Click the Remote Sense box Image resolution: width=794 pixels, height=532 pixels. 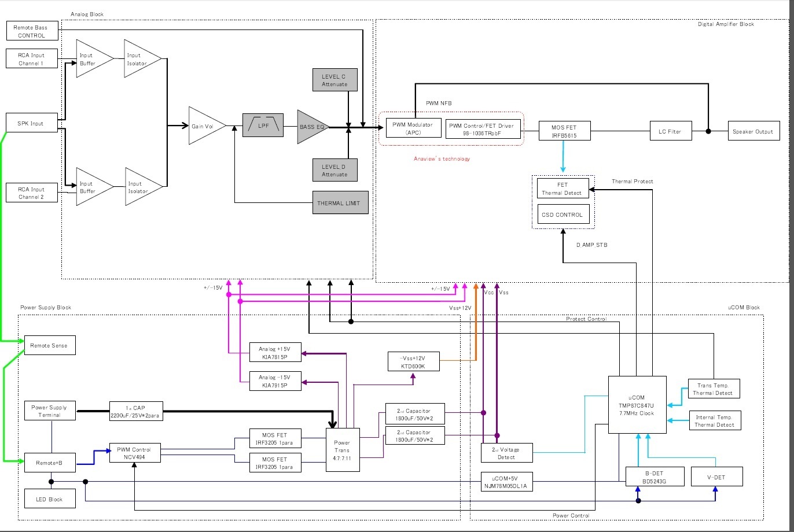click(49, 345)
